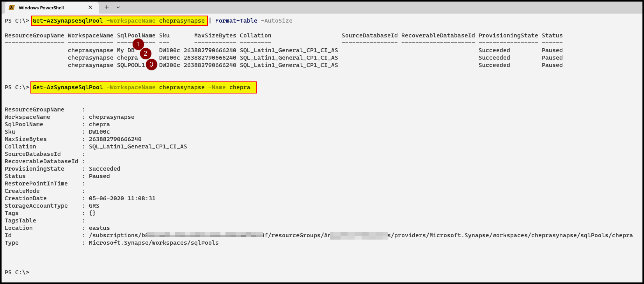
Task: Click the Format-Table command text
Action: tap(236, 21)
